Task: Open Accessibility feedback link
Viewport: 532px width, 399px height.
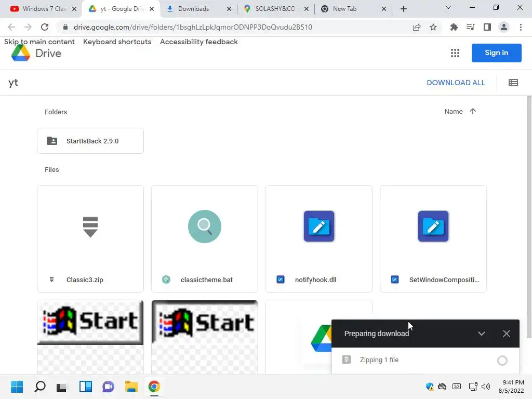Action: (199, 42)
